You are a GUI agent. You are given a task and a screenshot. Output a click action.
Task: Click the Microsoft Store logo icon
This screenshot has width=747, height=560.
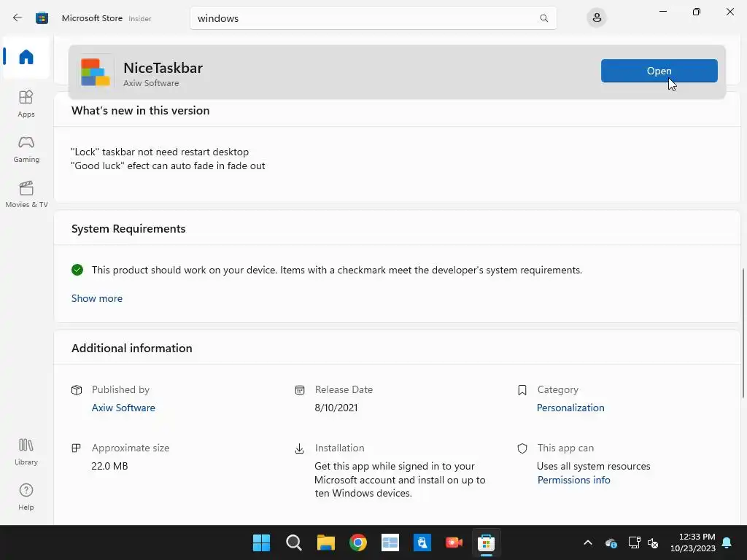[x=42, y=18]
